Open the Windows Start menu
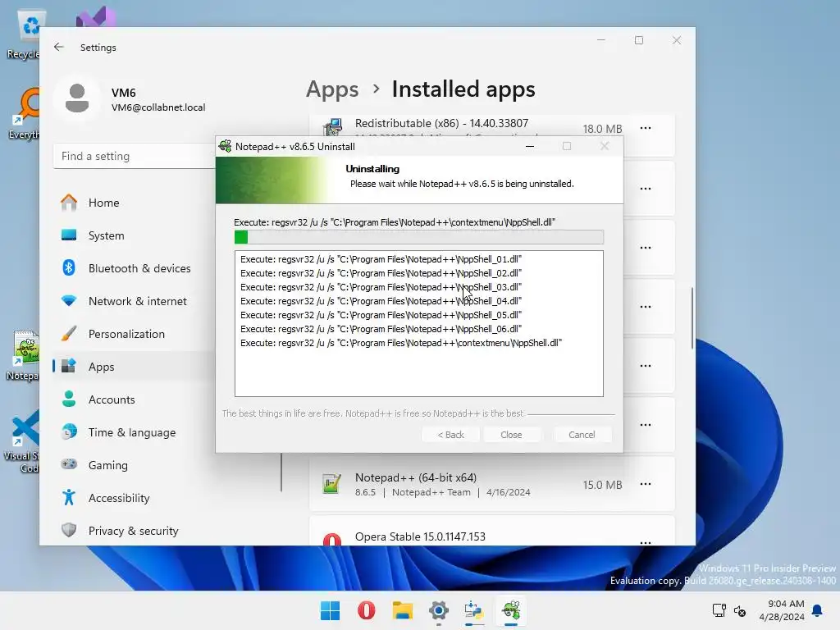Viewport: 840px width, 630px height. [330, 610]
